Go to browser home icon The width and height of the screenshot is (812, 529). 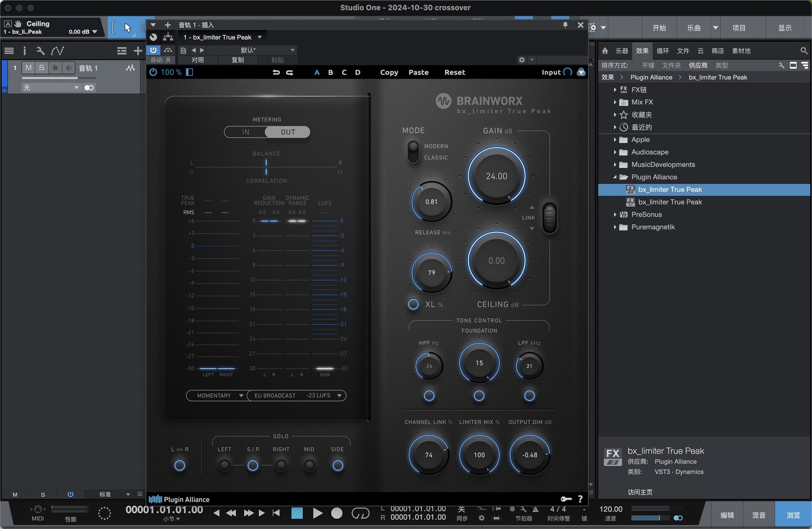point(605,51)
